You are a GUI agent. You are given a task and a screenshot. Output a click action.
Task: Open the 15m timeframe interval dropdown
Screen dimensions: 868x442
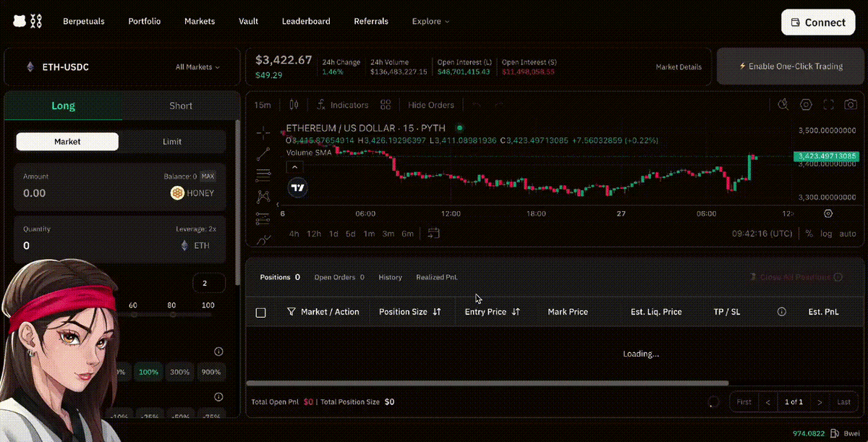tap(263, 105)
